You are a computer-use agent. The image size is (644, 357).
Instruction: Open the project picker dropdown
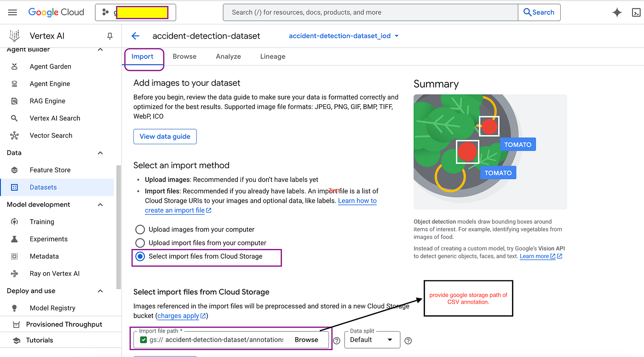[136, 12]
